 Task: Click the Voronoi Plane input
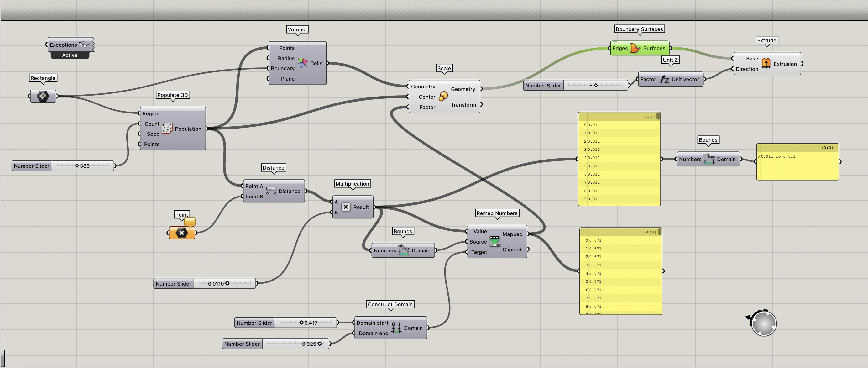click(287, 78)
